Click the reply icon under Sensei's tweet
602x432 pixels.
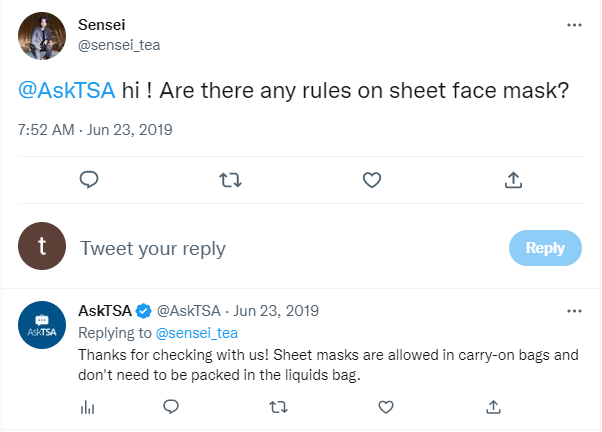click(x=88, y=180)
